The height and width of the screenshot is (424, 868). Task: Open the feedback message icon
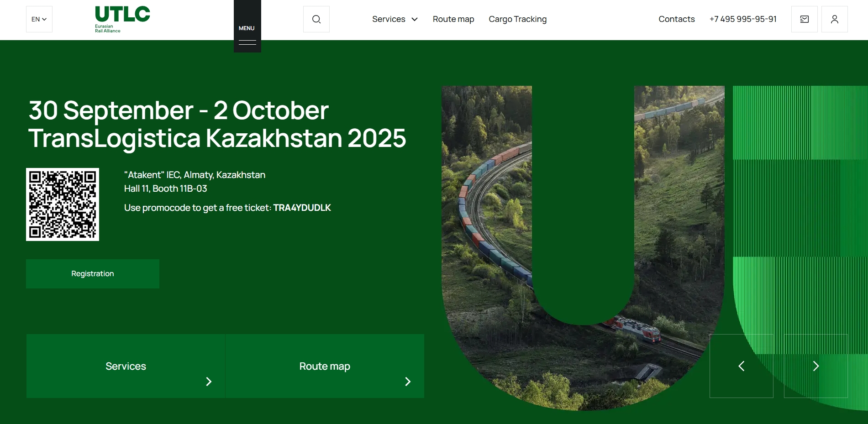tap(804, 19)
